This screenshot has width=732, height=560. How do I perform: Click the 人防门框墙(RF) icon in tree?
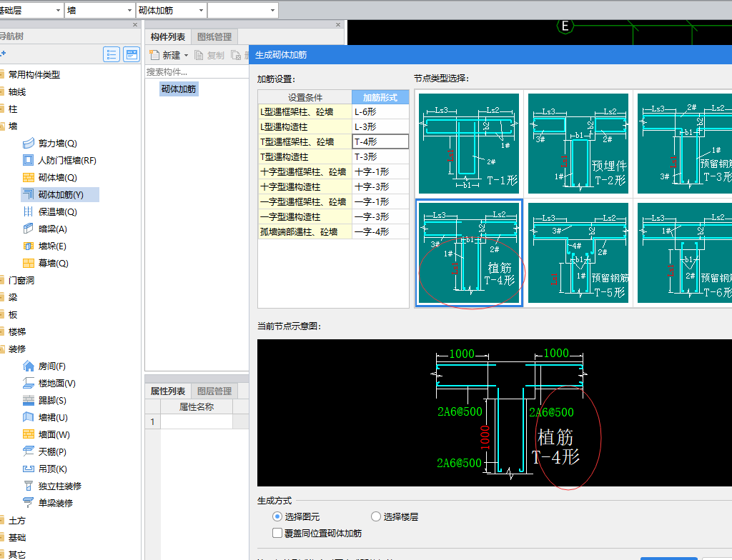click(x=29, y=161)
